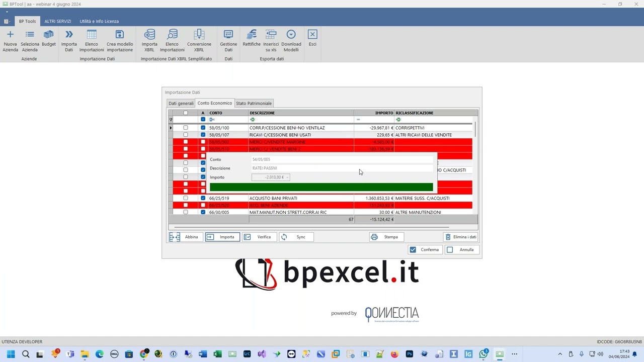
Task: Click the printer icon on Stampa
Action: pos(374,237)
